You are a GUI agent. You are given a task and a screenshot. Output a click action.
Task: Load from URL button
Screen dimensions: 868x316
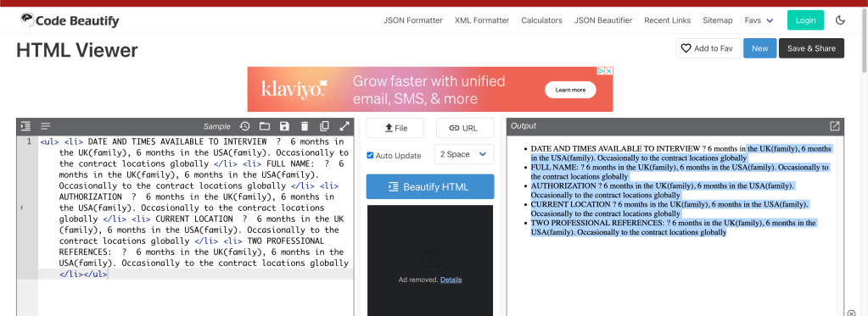(465, 128)
